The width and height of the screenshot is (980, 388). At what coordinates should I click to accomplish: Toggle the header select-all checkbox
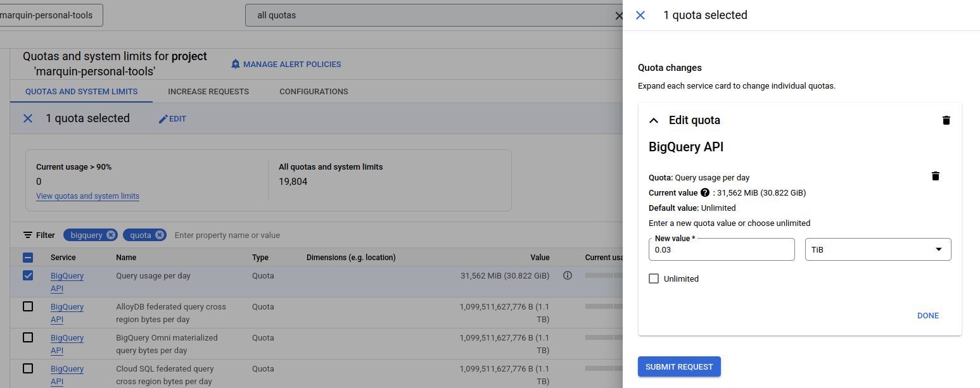[28, 258]
